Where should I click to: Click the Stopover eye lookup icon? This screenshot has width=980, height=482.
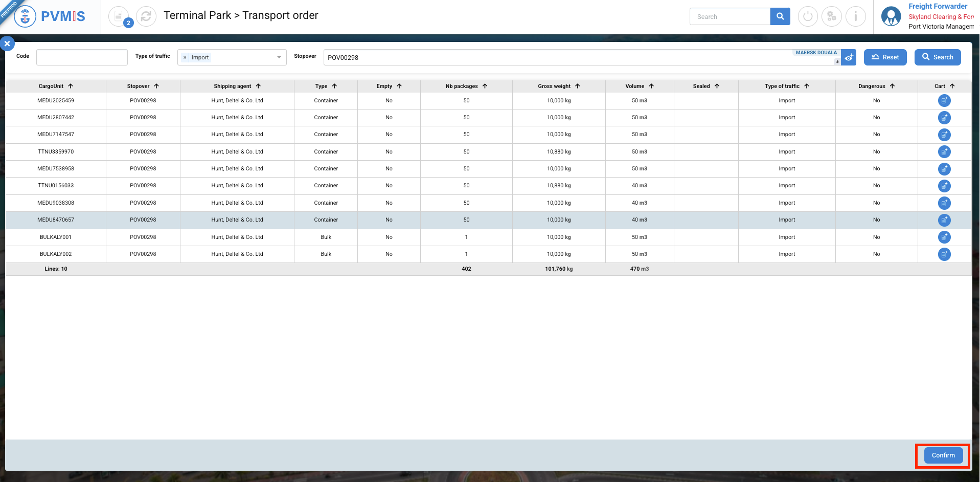849,58
